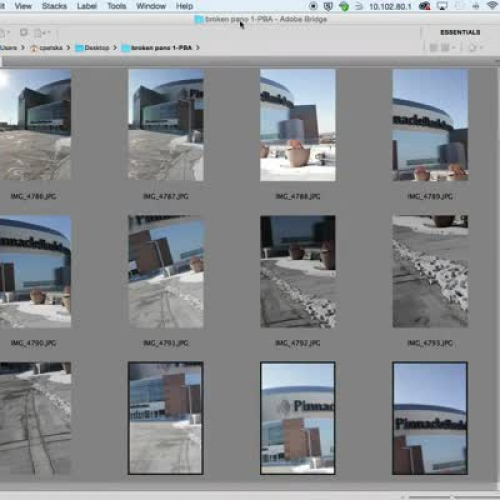Image resolution: width=500 pixels, height=500 pixels.
Task: Expand the chevron after Desktop in the path
Action: point(115,48)
